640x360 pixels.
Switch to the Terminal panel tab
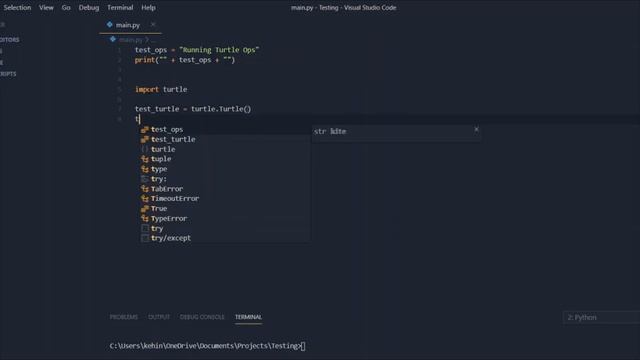click(248, 317)
